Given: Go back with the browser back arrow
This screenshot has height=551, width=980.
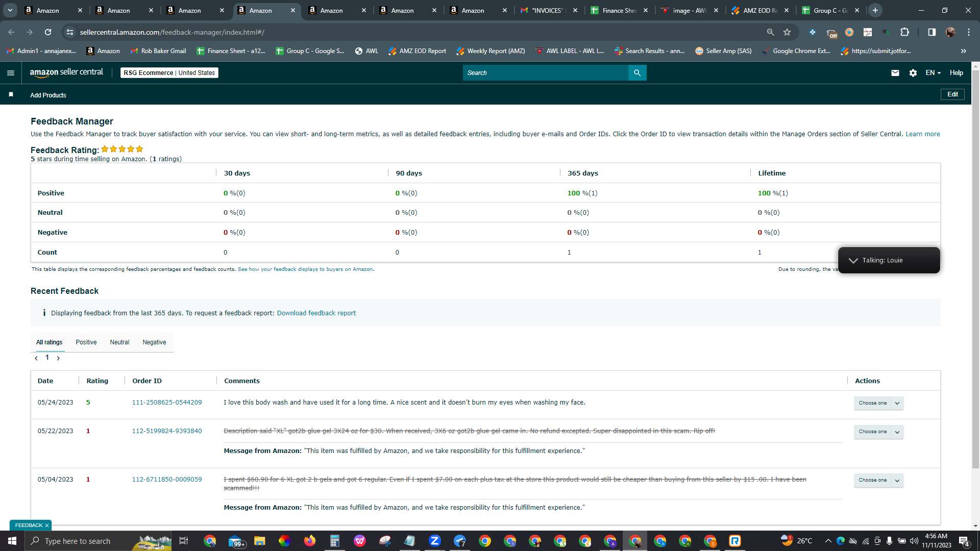Looking at the screenshot, I should [11, 32].
